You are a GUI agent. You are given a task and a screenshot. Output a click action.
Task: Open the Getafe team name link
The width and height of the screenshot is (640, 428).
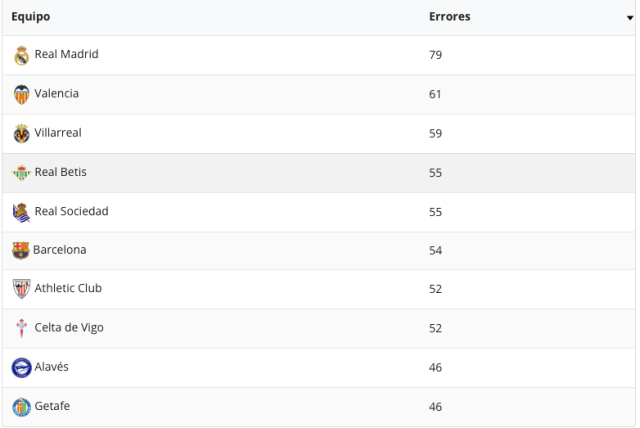coord(52,406)
